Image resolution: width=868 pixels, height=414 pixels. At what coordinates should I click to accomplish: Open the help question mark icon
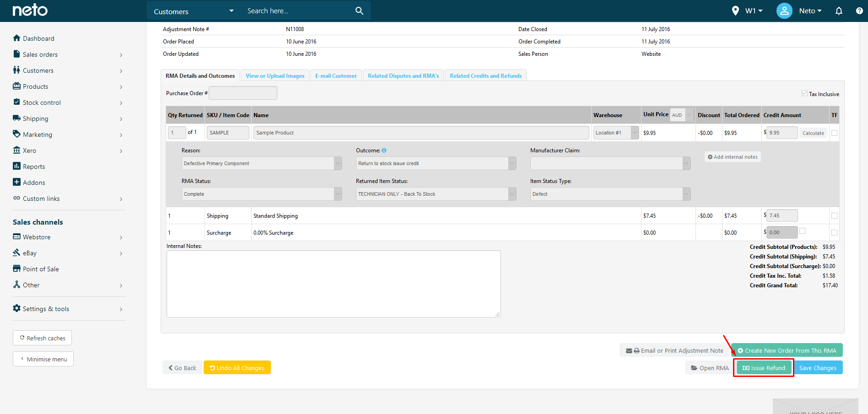[x=859, y=11]
